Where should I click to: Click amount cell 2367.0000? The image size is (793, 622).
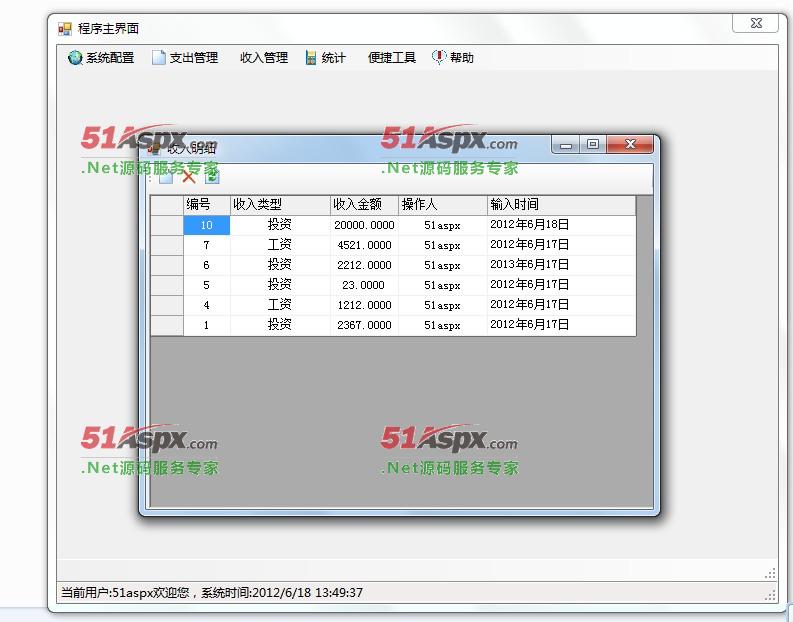pos(364,325)
